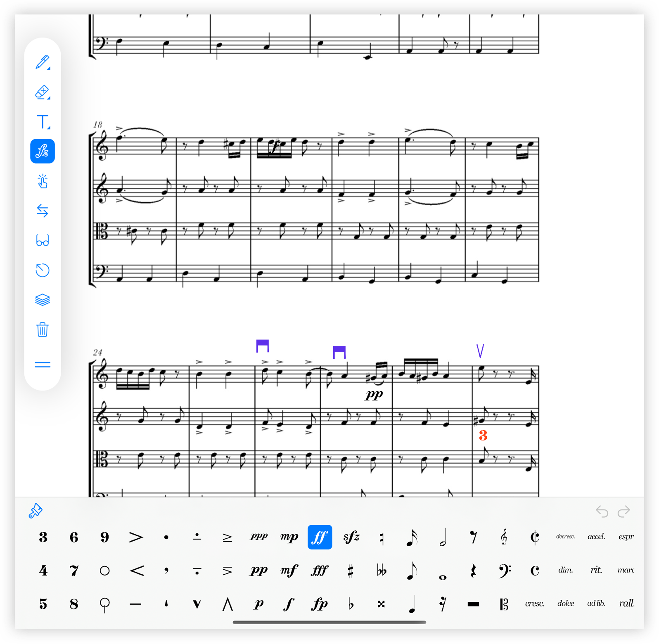659x644 pixels.
Task: Open the glasses view mode icon
Action: (43, 240)
